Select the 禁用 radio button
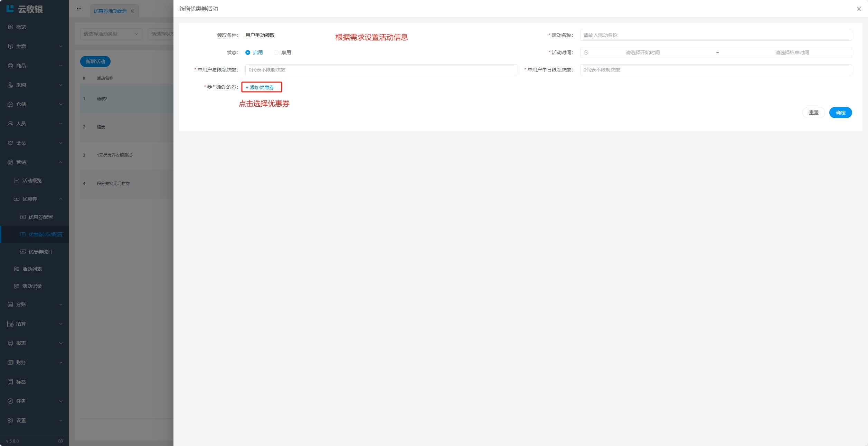Viewport: 868px width, 446px height. pyautogui.click(x=276, y=52)
